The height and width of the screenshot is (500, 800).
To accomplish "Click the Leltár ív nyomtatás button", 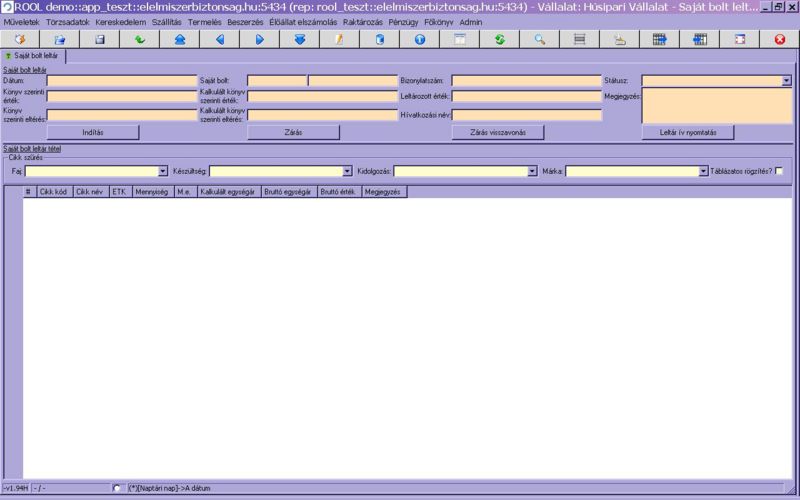I will [x=688, y=132].
